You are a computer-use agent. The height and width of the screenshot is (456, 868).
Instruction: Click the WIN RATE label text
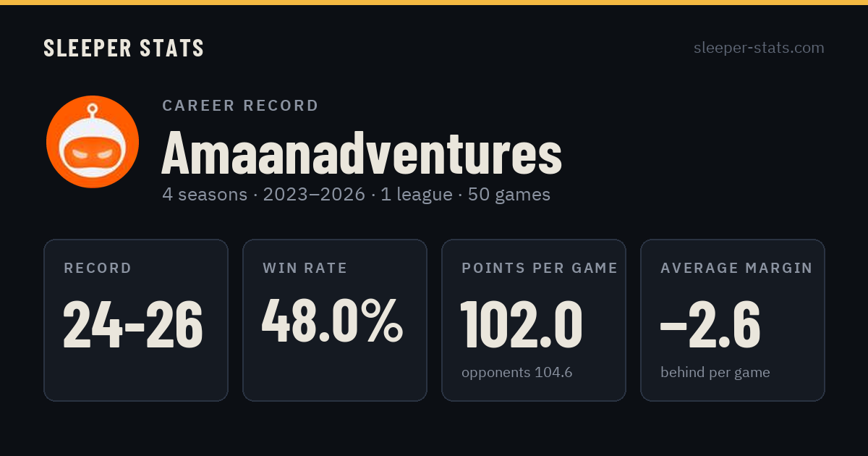click(305, 269)
